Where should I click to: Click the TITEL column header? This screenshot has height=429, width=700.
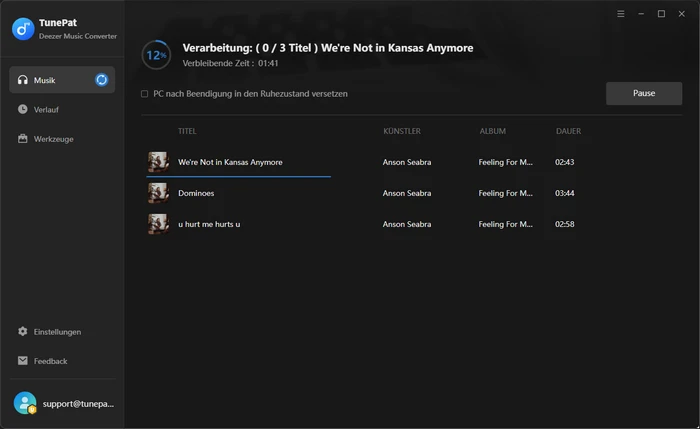click(x=187, y=131)
